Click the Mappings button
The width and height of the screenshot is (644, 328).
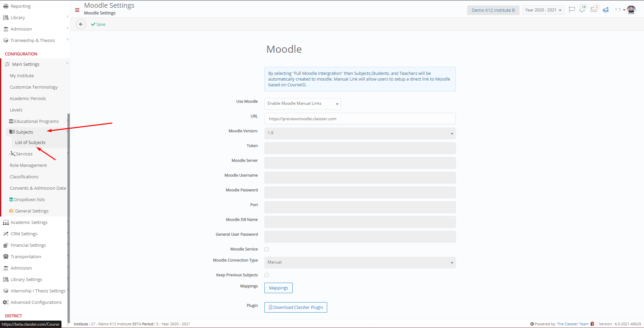pyautogui.click(x=278, y=288)
